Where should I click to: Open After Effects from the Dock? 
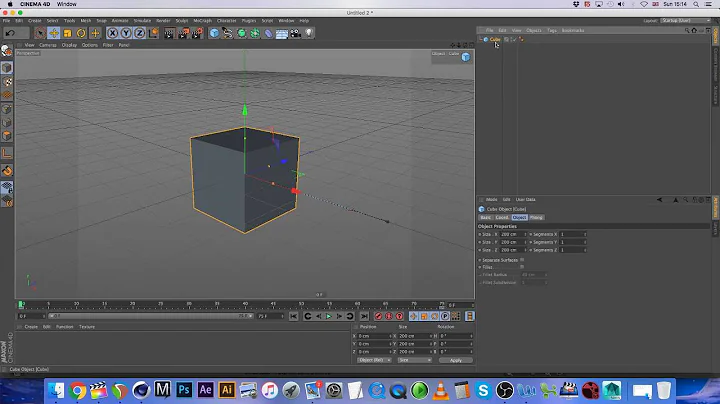pyautogui.click(x=205, y=390)
